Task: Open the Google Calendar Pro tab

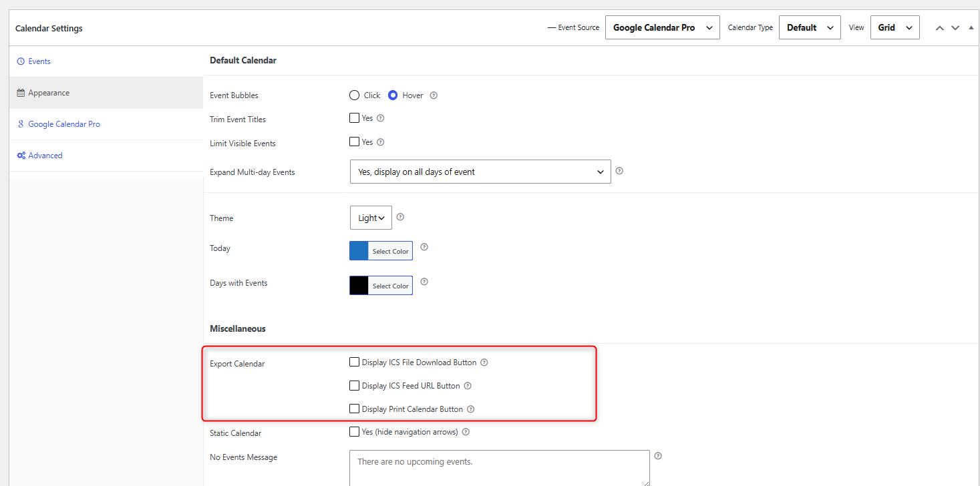Action: (106, 124)
